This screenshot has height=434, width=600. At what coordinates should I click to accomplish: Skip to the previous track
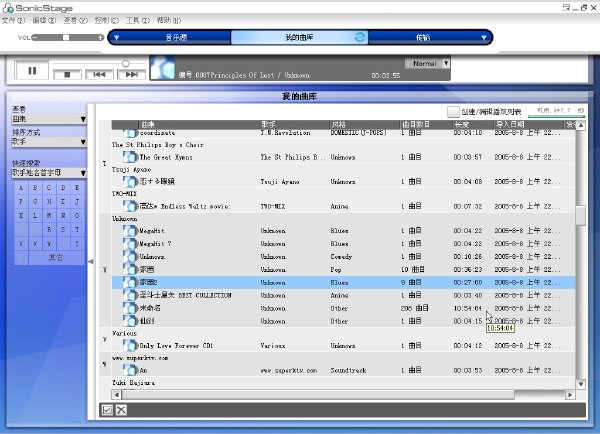point(99,74)
